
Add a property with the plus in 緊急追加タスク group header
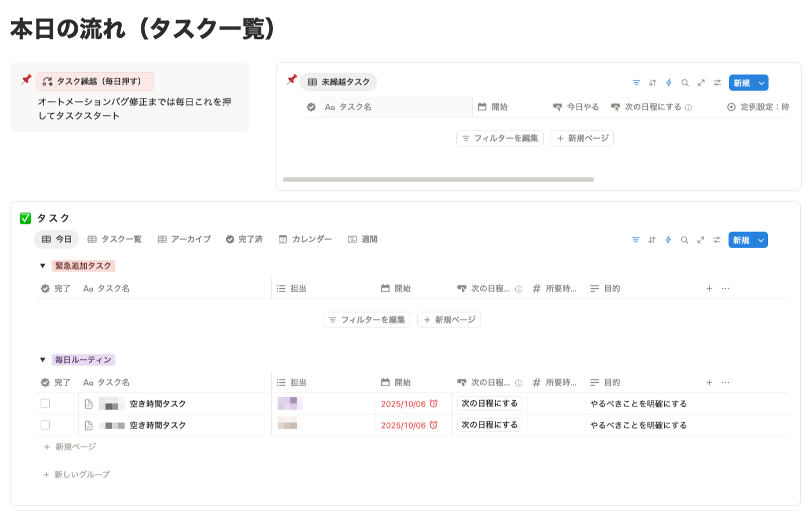click(x=709, y=288)
